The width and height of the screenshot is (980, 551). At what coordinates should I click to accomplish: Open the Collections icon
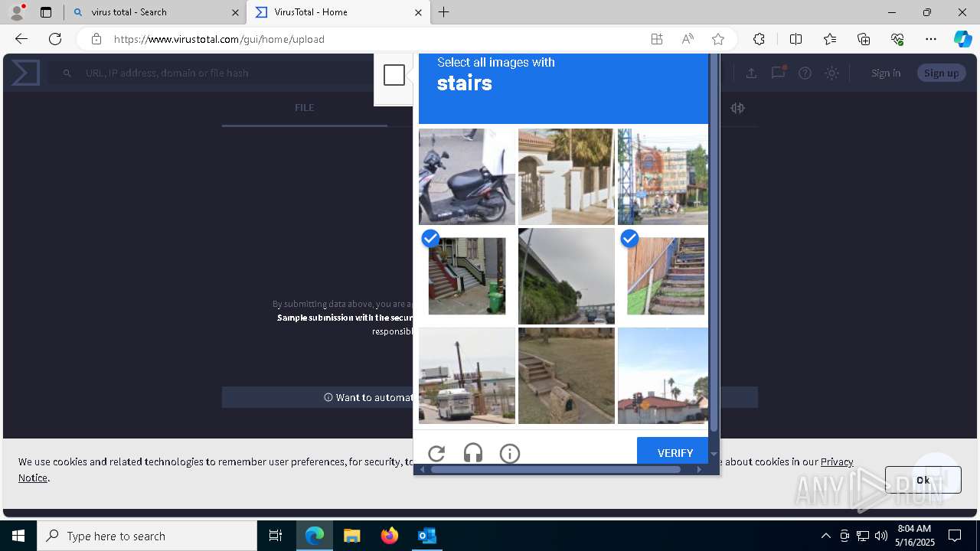coord(864,39)
